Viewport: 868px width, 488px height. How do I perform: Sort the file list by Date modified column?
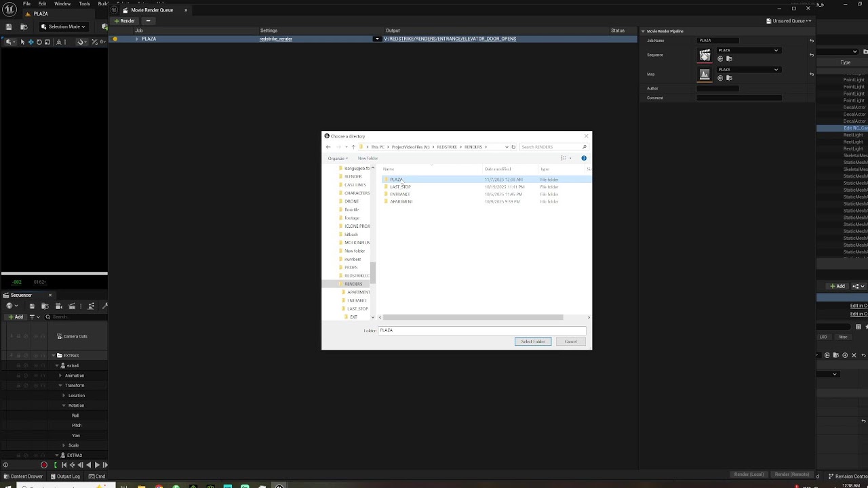498,169
